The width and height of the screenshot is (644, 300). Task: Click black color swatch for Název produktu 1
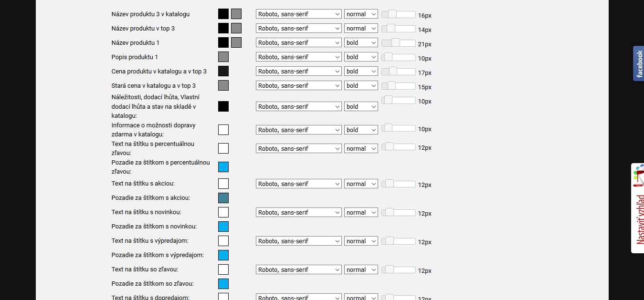coord(223,42)
